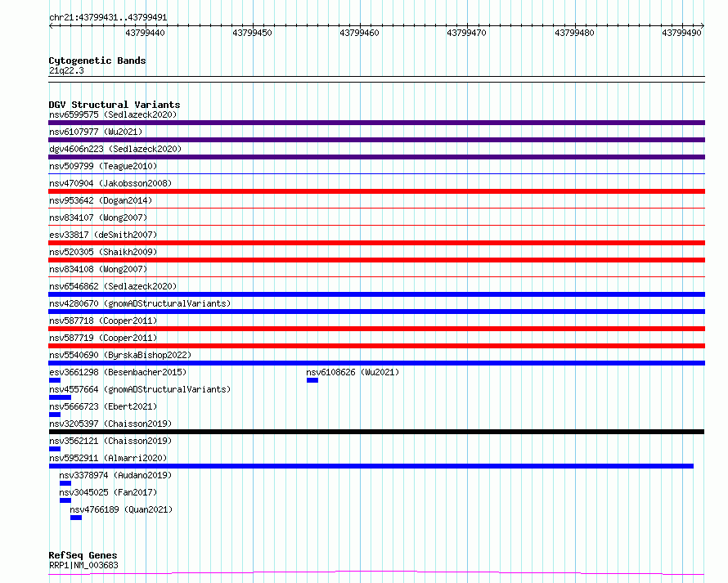Click the nsv6108626 (Wu2021) label
728x583 pixels.
[x=353, y=372]
